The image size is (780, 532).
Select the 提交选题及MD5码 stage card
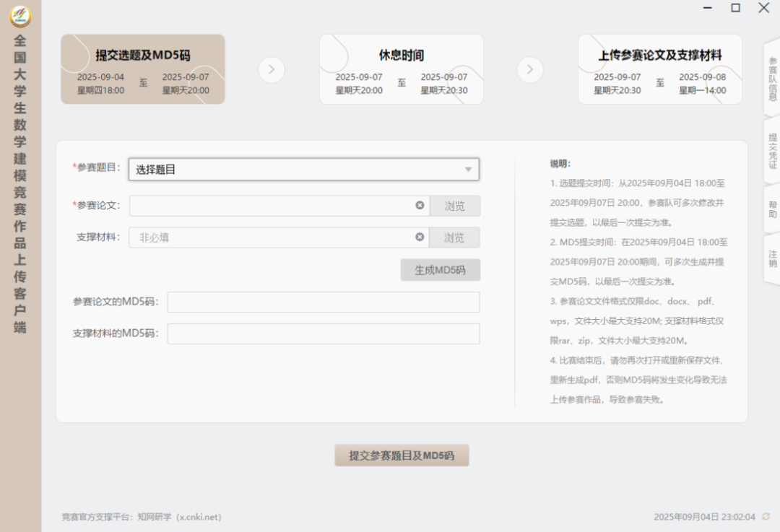[143, 69]
